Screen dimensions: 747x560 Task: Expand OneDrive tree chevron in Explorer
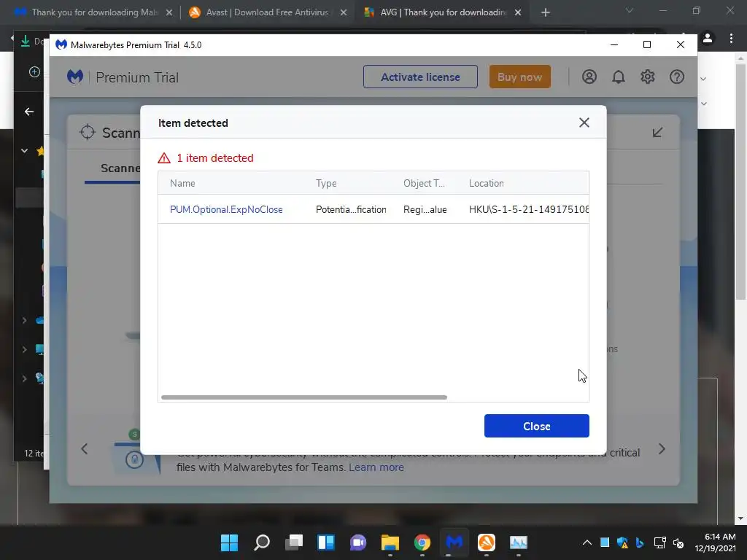pyautogui.click(x=24, y=320)
